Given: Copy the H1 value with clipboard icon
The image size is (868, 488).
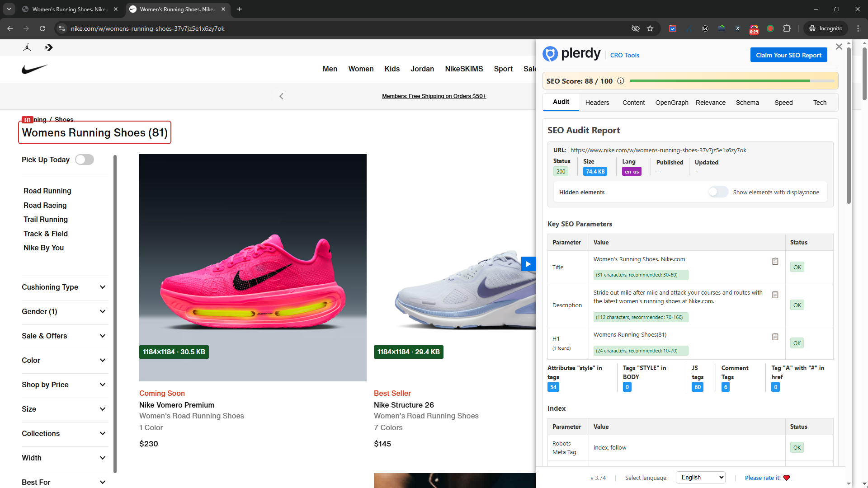Looking at the screenshot, I should 775,337.
